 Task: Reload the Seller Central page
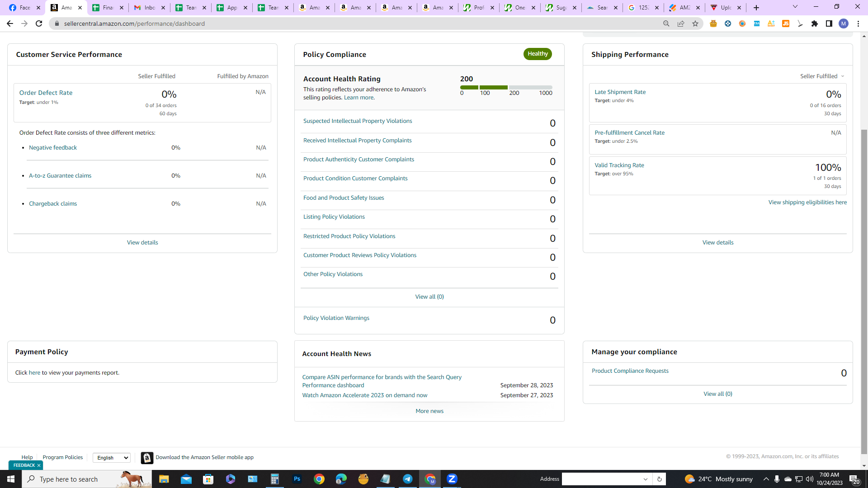pos(39,23)
